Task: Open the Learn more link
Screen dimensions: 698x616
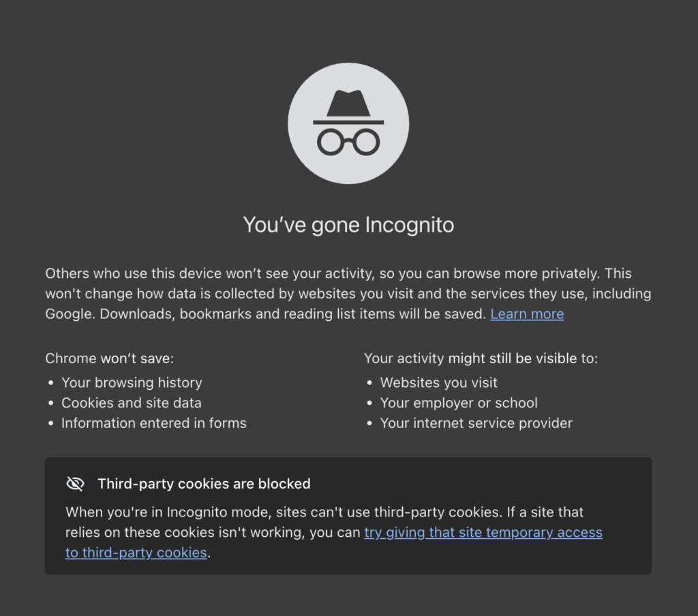Action: tap(526, 314)
